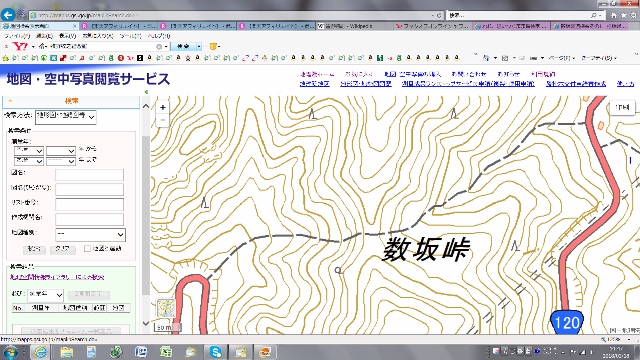This screenshot has height=360, width=640.
Task: Zoom out with the map minus button
Action: pos(162,120)
